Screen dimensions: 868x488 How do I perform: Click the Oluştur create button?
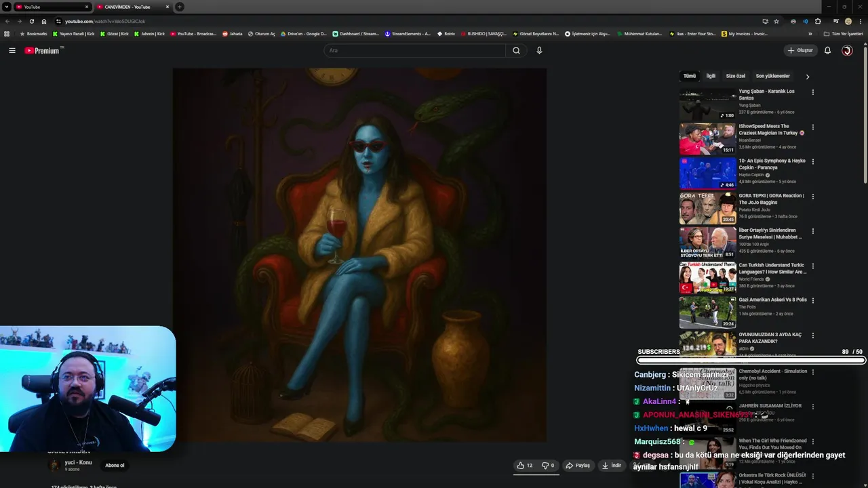800,50
